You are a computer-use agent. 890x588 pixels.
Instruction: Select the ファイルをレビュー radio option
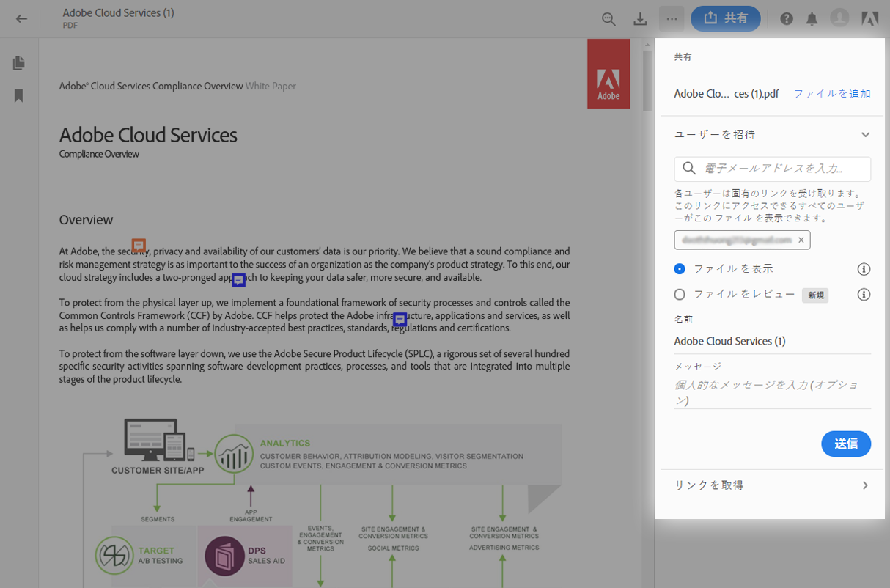(680, 295)
